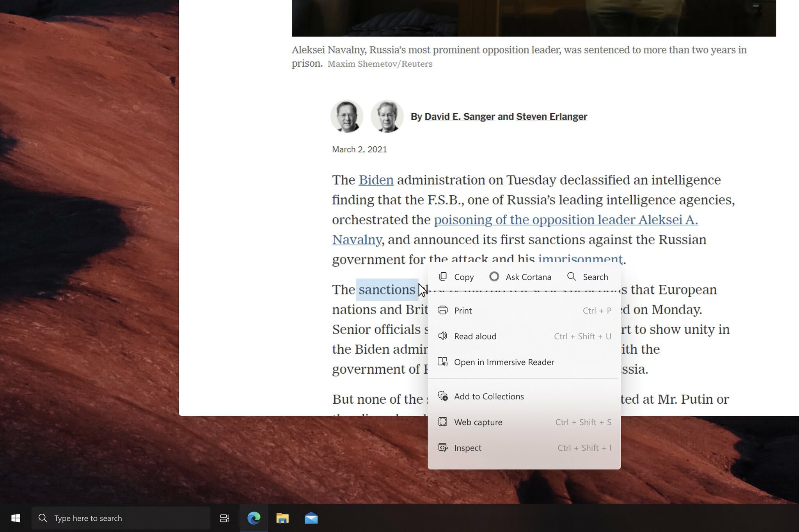This screenshot has height=532, width=799.
Task: Click the Navalny courtroom photo
Action: click(x=534, y=18)
